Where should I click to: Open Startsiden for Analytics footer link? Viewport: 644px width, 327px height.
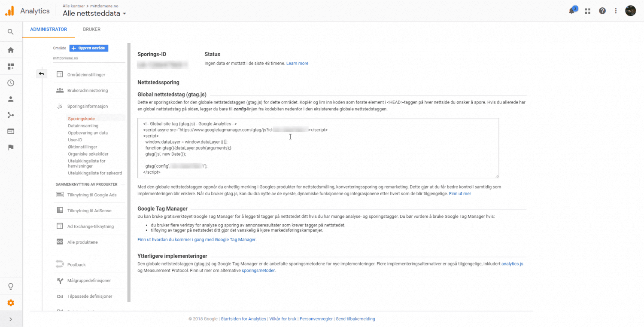pos(243,319)
